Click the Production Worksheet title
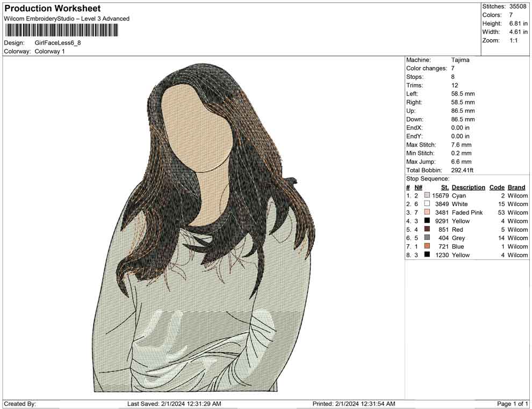The height and width of the screenshot is (409, 532). point(52,9)
